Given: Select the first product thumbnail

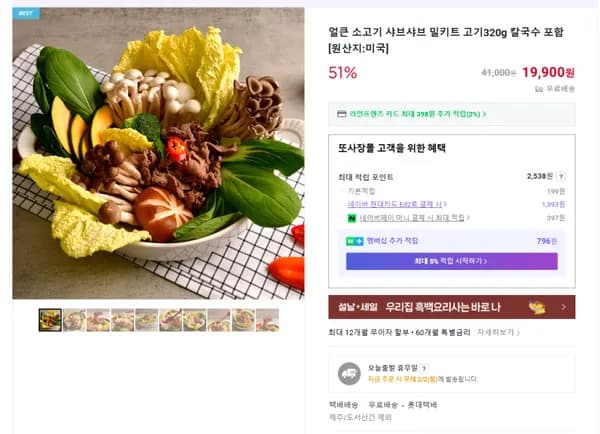Looking at the screenshot, I should click(x=50, y=320).
